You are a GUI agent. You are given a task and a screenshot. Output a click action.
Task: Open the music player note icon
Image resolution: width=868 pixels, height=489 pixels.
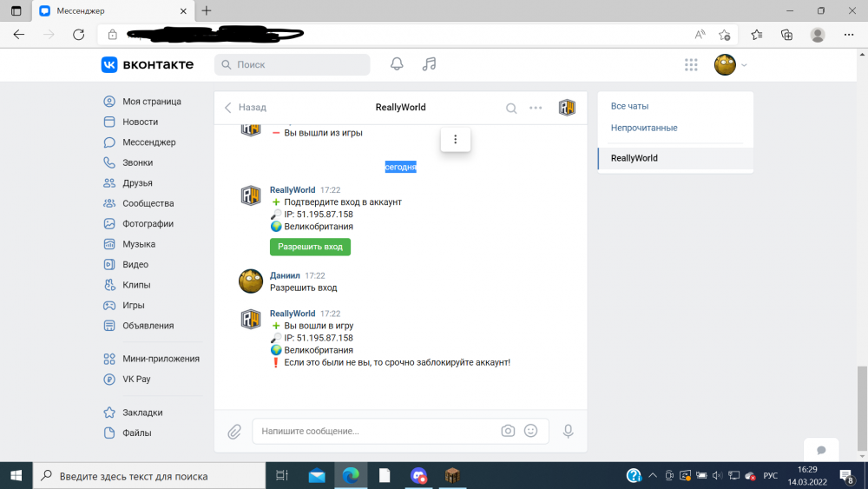coord(429,64)
